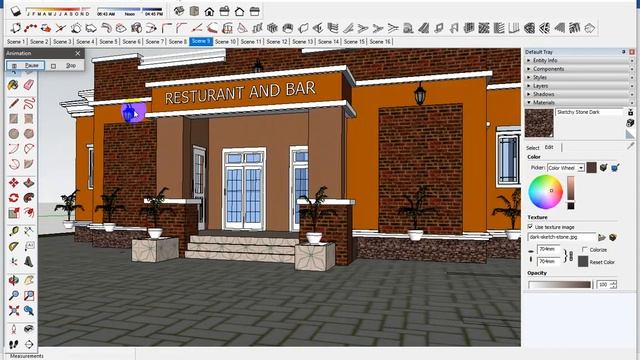The image size is (640, 360).
Task: Choose the Freehand drawing tool
Action: (29, 103)
